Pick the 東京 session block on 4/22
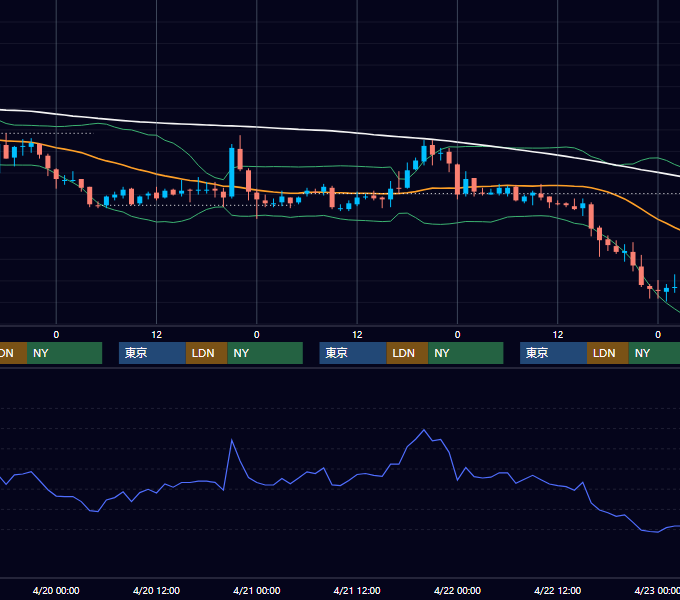 tap(553, 353)
